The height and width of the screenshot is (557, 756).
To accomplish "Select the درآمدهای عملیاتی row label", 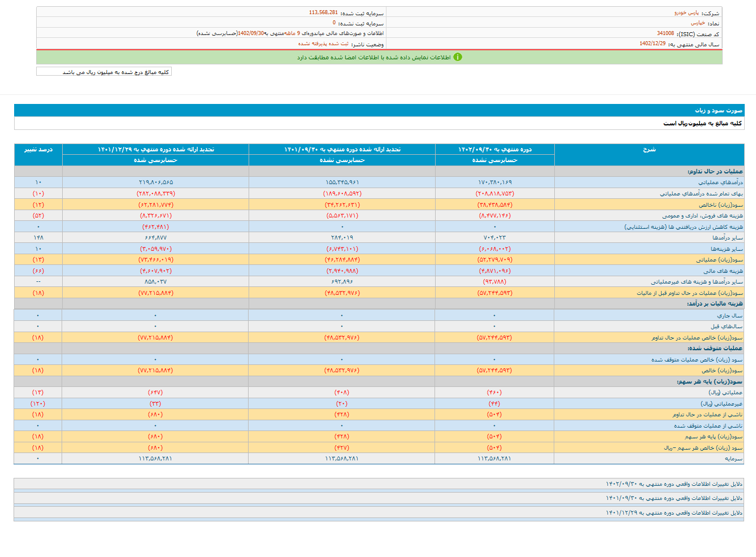I will click(720, 182).
